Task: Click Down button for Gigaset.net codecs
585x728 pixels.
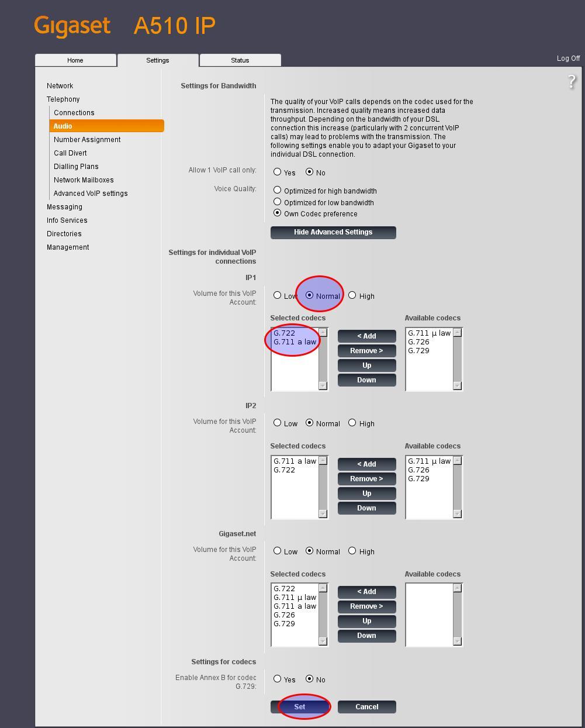Action: pos(366,636)
